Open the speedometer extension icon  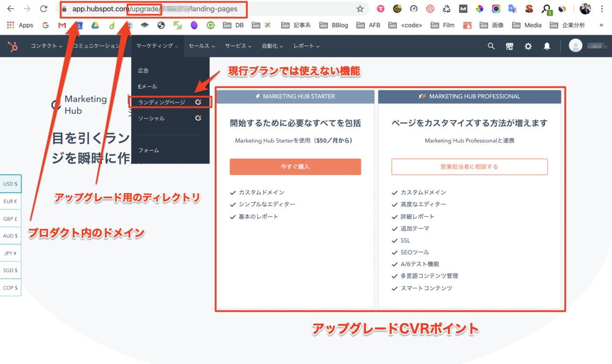tap(414, 9)
